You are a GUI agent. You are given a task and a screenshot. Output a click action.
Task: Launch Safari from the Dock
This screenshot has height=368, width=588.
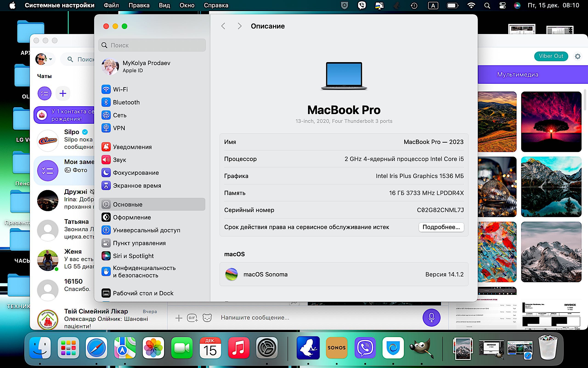click(97, 348)
